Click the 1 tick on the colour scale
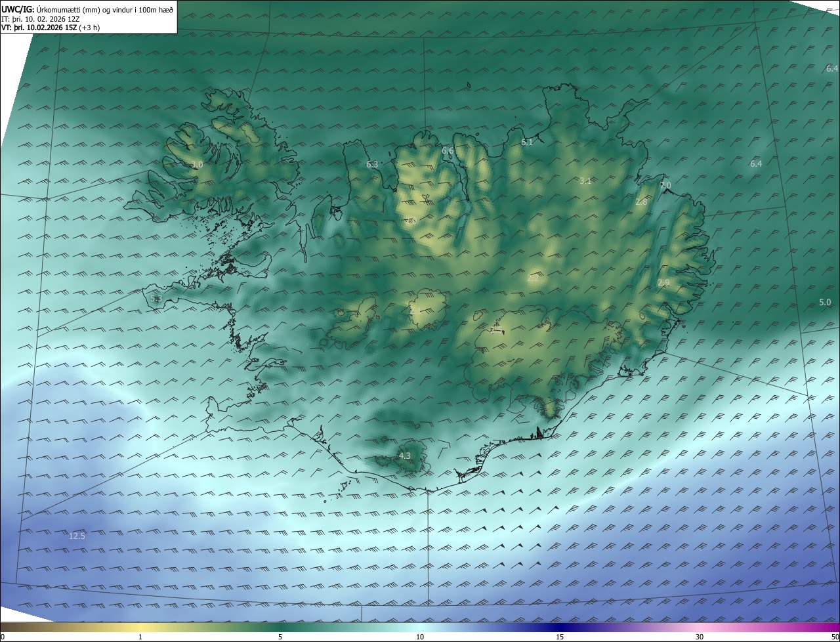Image resolution: width=840 pixels, height=642 pixels. click(140, 637)
